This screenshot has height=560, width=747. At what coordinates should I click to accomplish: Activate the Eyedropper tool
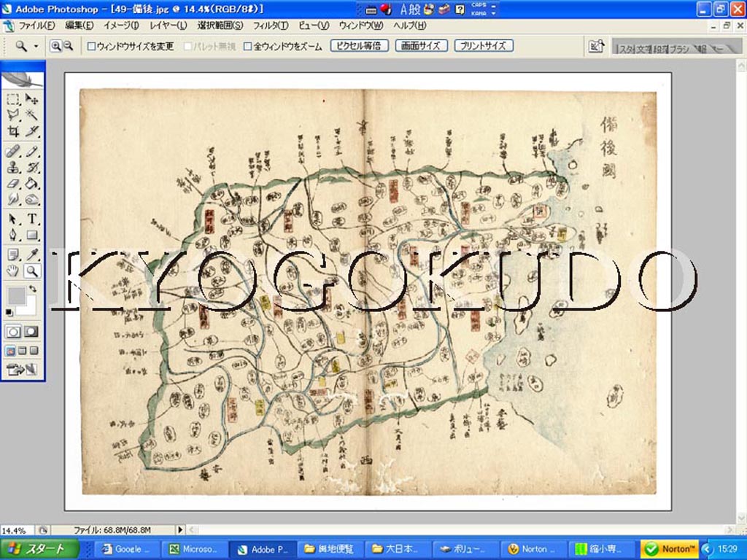tap(32, 254)
